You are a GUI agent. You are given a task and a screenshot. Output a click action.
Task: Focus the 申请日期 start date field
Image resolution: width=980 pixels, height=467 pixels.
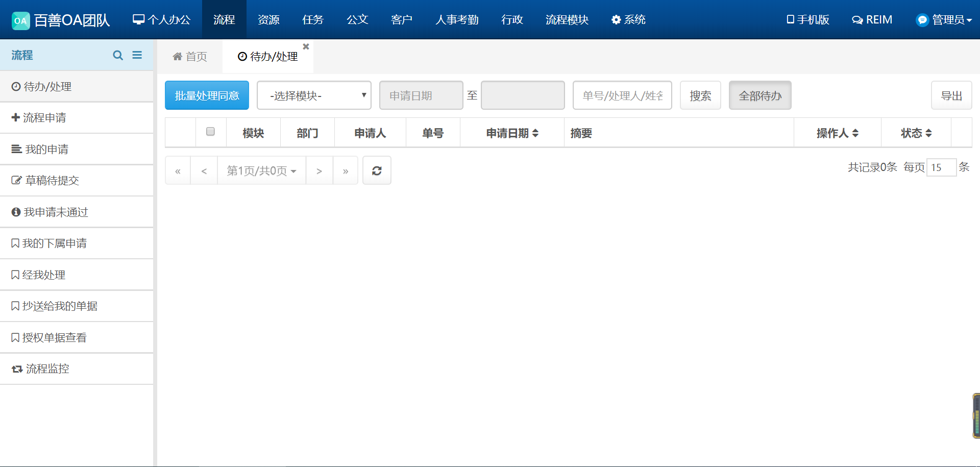coord(421,95)
